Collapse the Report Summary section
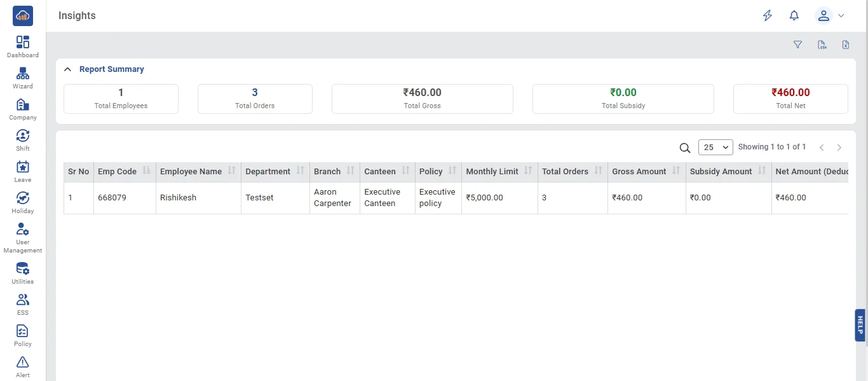 67,69
